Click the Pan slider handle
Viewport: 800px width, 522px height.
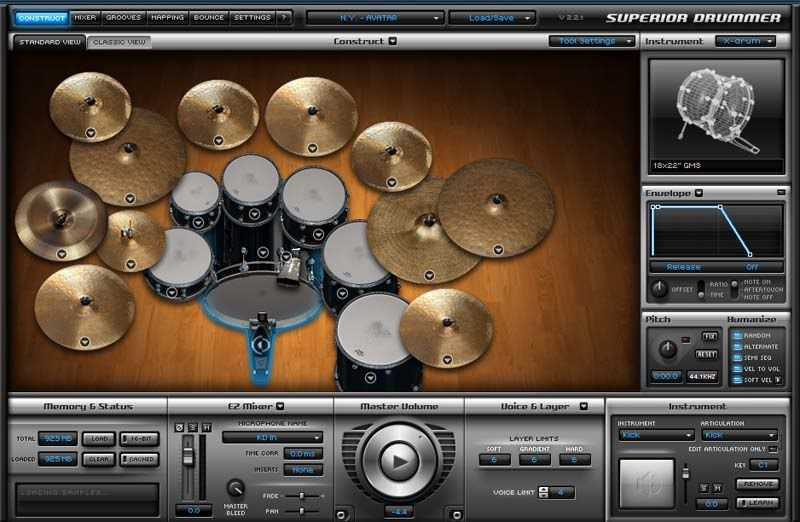(x=302, y=511)
